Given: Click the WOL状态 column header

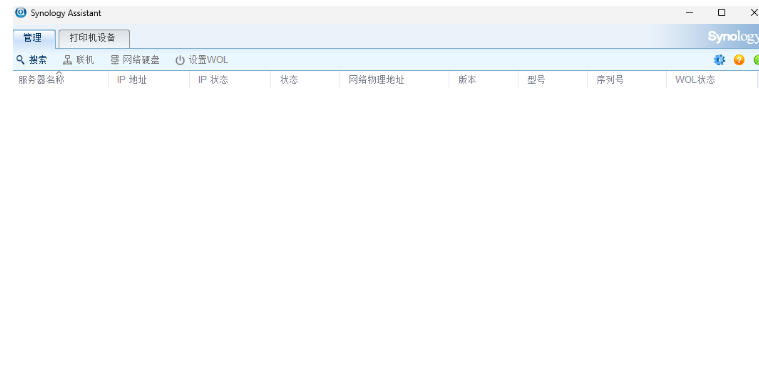Looking at the screenshot, I should [x=712, y=80].
